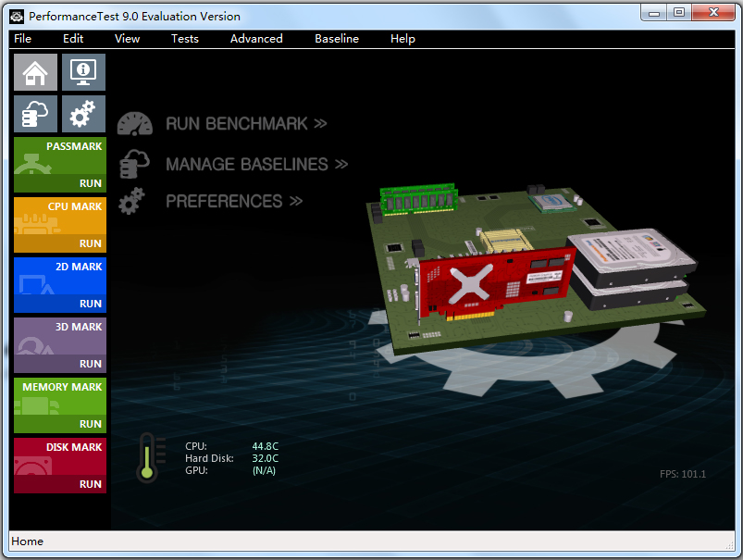
Task: Expand MANAGE BASELINES via its double chevron
Action: [342, 164]
